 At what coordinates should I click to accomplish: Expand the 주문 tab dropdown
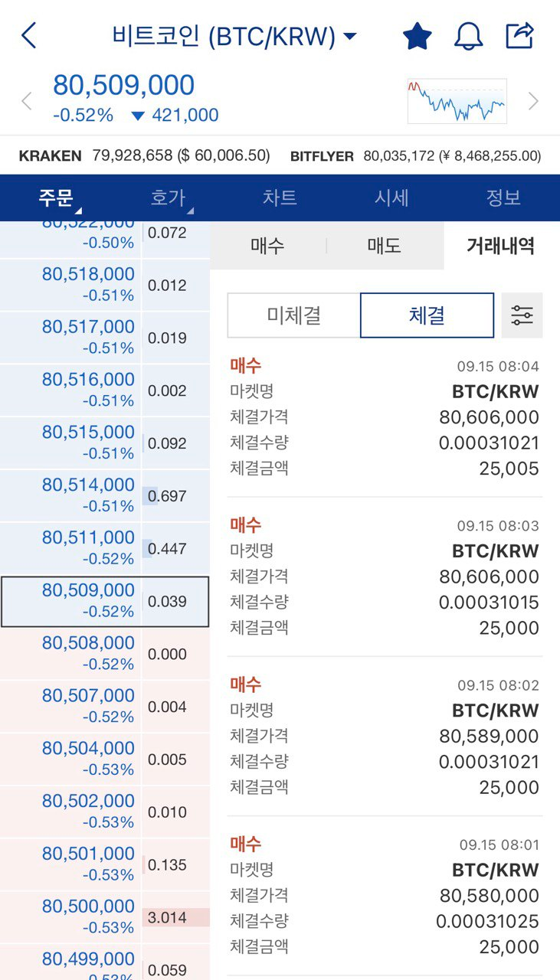[x=57, y=198]
